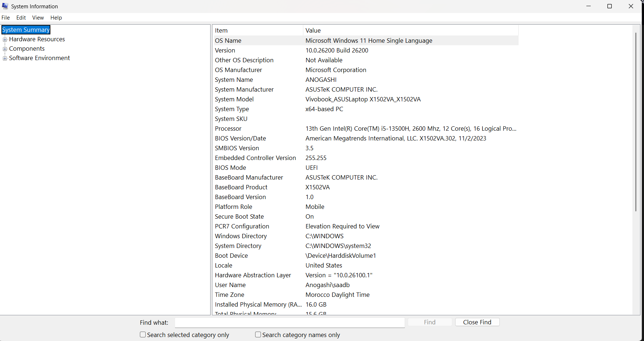Expand the Software Environment node
Viewport: 644px width, 341px height.
pos(5,58)
